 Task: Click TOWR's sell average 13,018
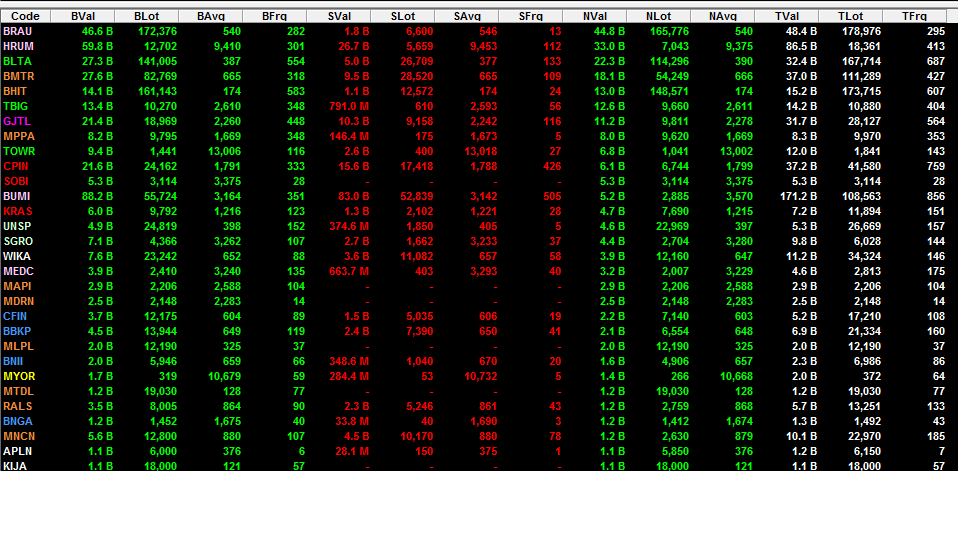tap(481, 151)
